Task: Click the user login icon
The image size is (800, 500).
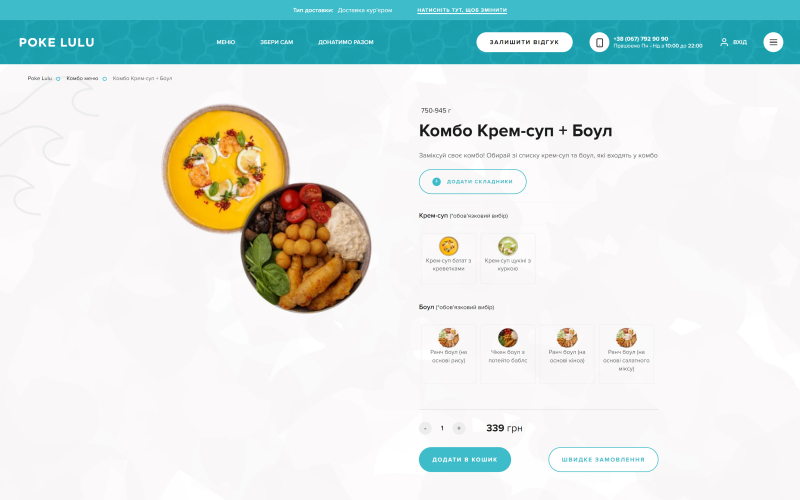Action: [x=724, y=42]
